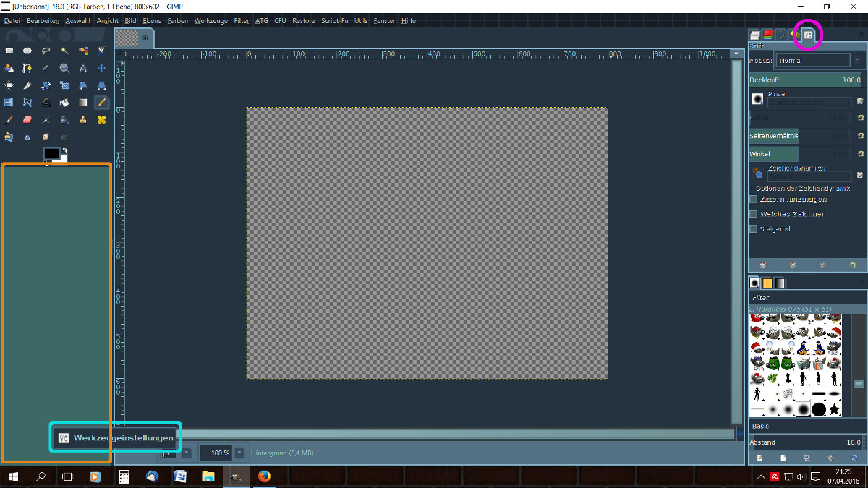Select the Color Picker tool
The image size is (868, 488).
tap(46, 68)
